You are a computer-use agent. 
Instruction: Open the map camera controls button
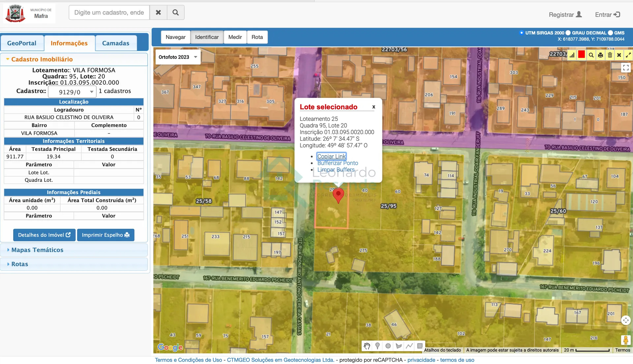[x=626, y=320]
